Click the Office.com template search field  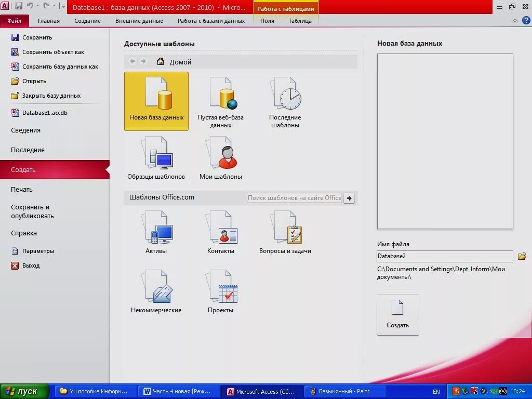pyautogui.click(x=294, y=198)
